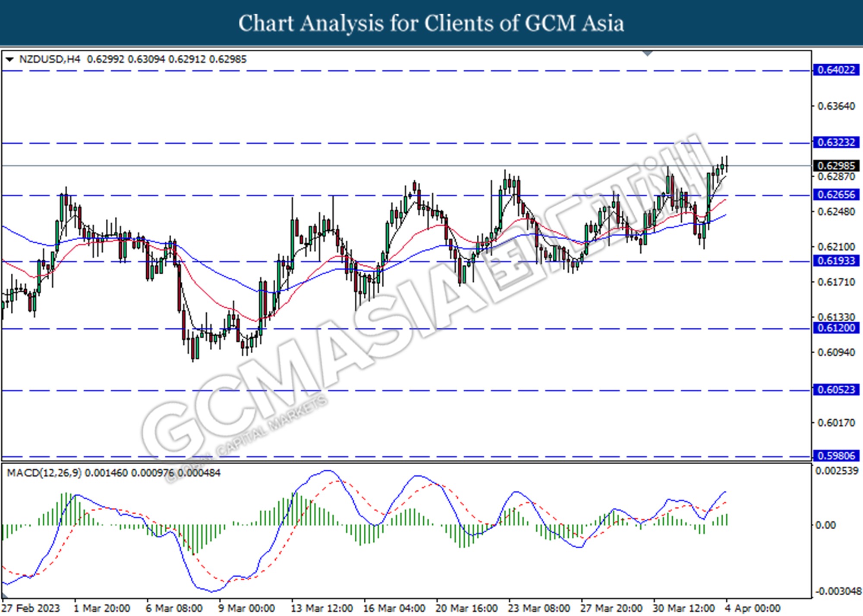This screenshot has height=616, width=863.
Task: Click the 13 Mar 12:00 time label
Action: coord(322,608)
